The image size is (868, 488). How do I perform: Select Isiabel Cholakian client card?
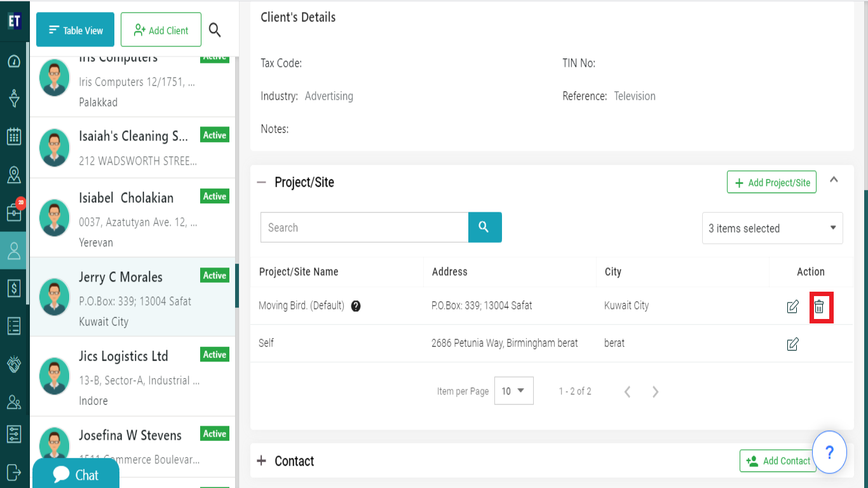pyautogui.click(x=132, y=218)
